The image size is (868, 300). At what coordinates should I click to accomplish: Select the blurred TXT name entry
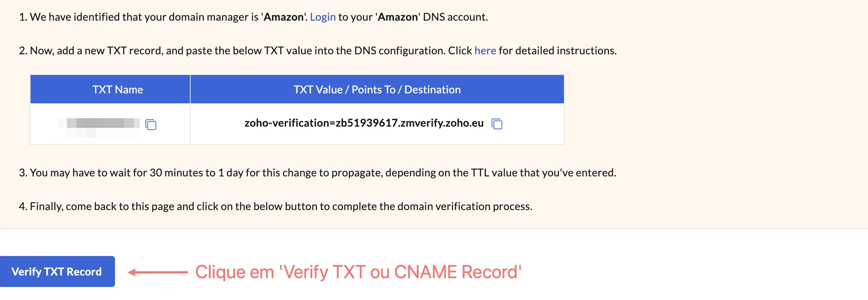point(100,123)
